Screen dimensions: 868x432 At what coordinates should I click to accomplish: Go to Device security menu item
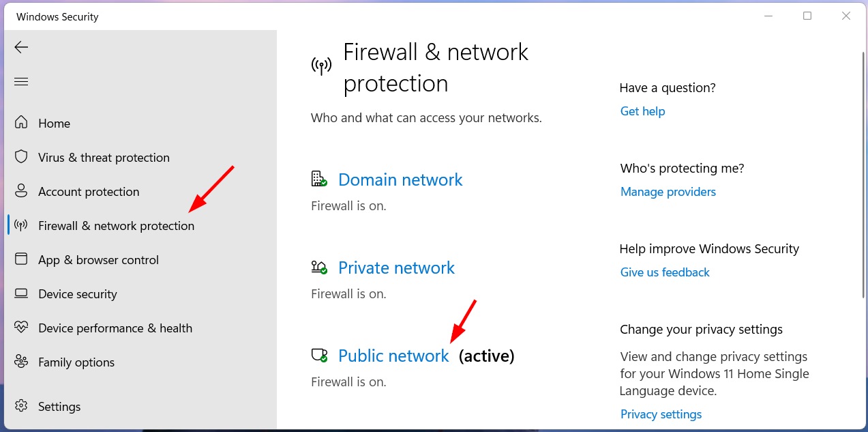pos(78,294)
